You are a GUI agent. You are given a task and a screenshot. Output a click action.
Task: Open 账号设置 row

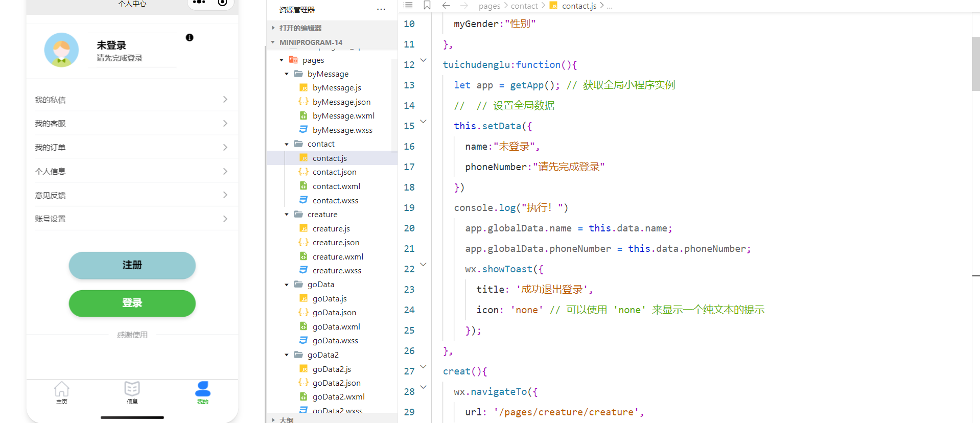[132, 219]
